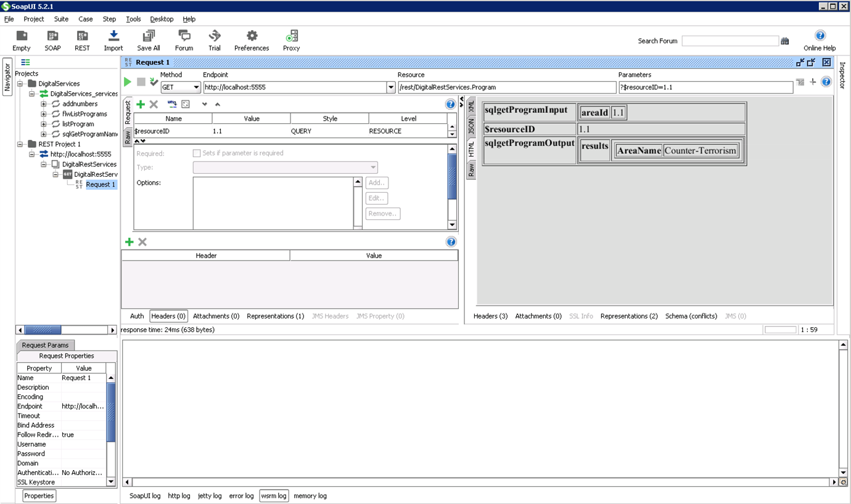Toggle 'Sets if parameter is required' checkbox
The height and width of the screenshot is (504, 851).
point(197,153)
